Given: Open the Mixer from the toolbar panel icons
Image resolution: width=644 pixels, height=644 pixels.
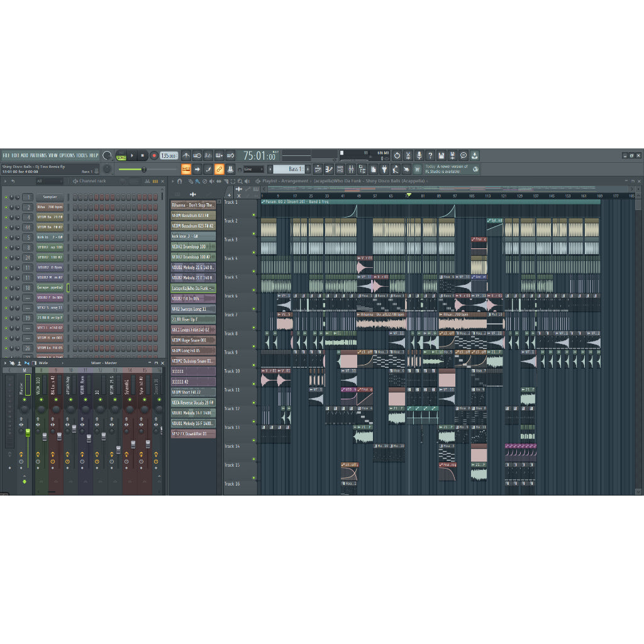Looking at the screenshot, I should click(x=350, y=169).
